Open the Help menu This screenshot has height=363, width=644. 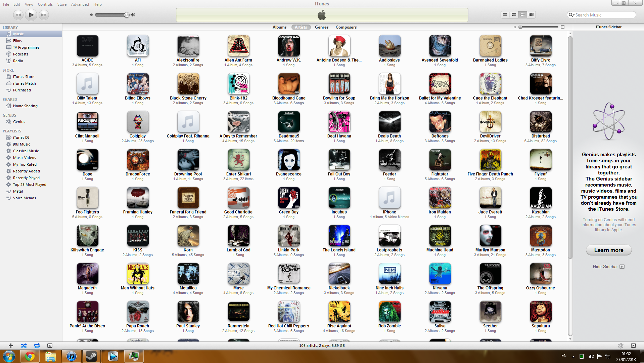tap(97, 4)
